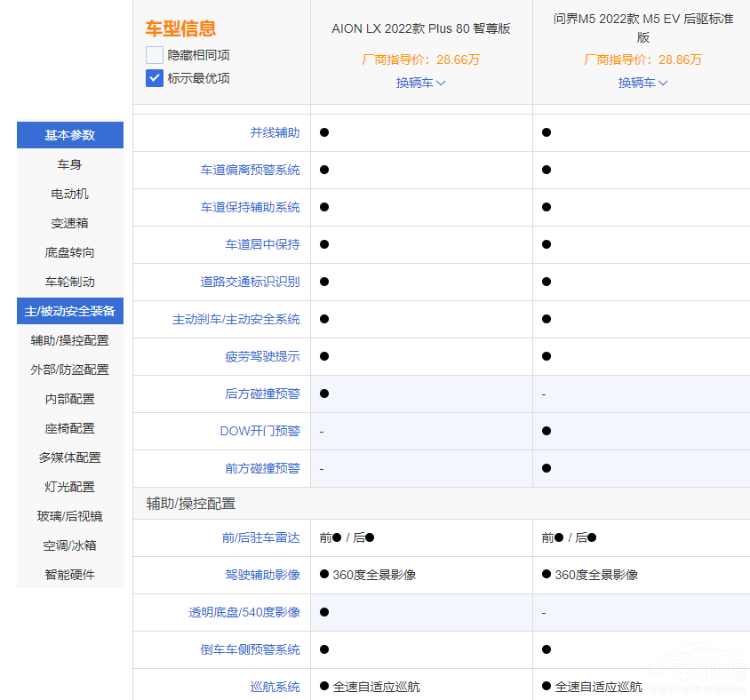The height and width of the screenshot is (700, 750).
Task: Go to 主/被动安全装备 sidebar item
Action: 70,311
